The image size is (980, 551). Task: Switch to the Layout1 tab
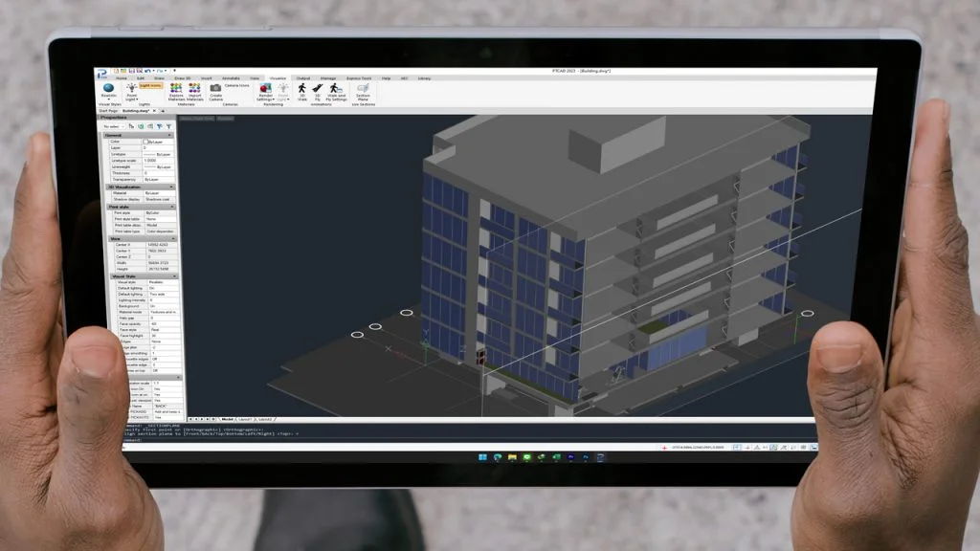246,419
